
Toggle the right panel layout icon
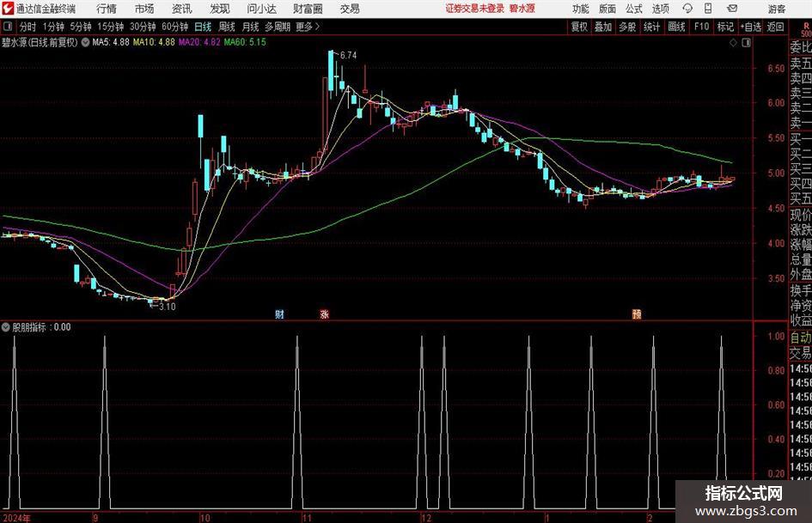746,43
